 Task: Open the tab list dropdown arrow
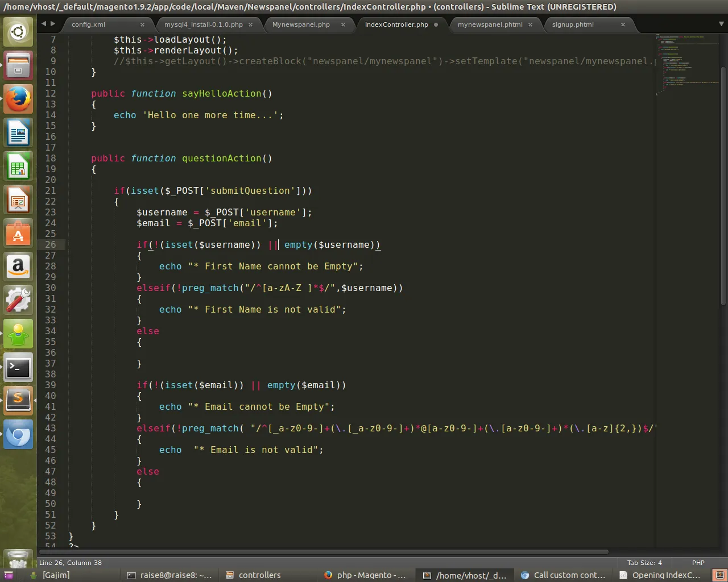(x=721, y=24)
